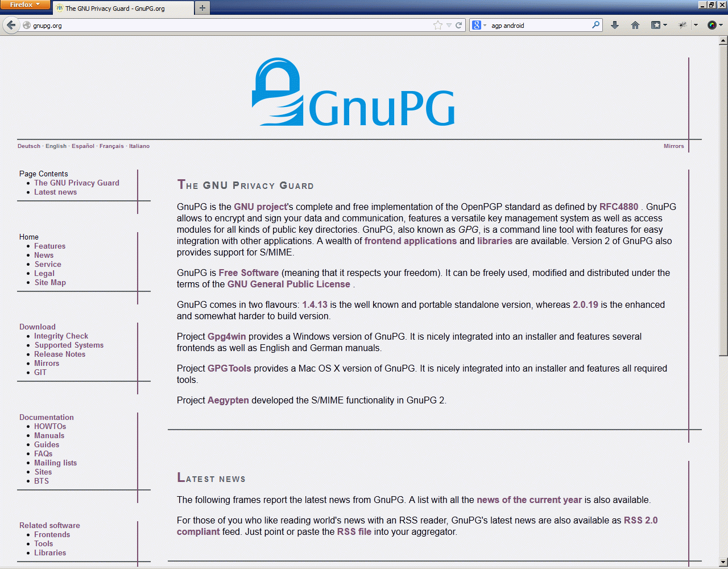
Task: Follow the RFC4880 link
Action: coord(619,207)
